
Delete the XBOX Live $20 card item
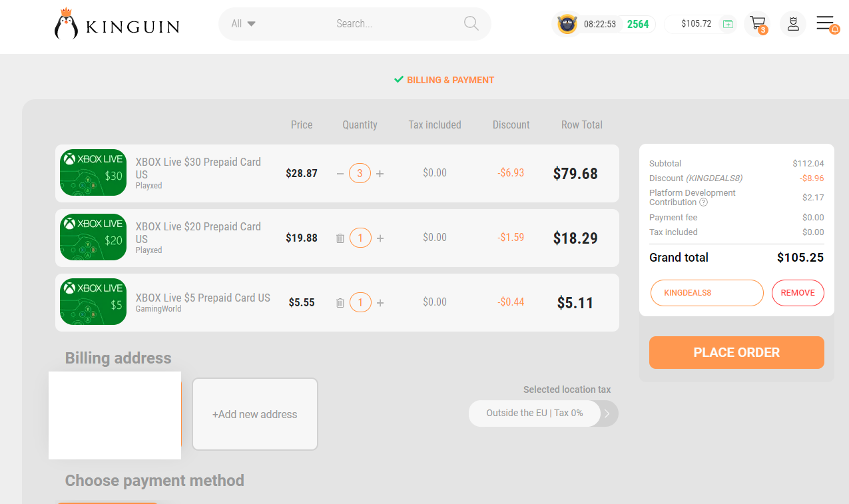[340, 238]
